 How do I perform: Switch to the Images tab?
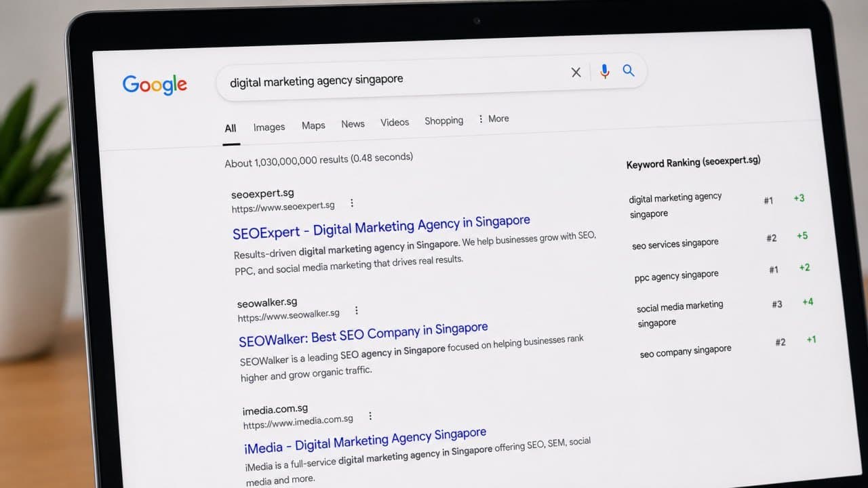(269, 127)
